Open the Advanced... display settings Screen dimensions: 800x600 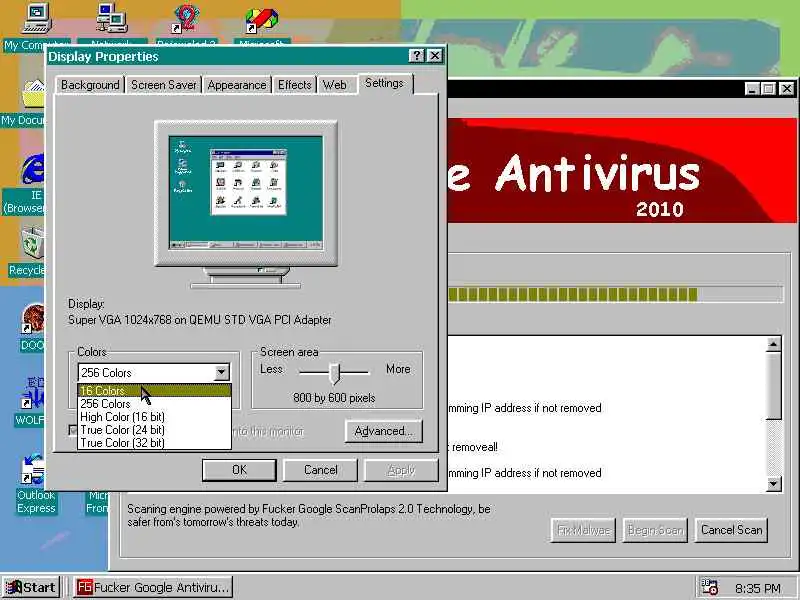point(384,431)
